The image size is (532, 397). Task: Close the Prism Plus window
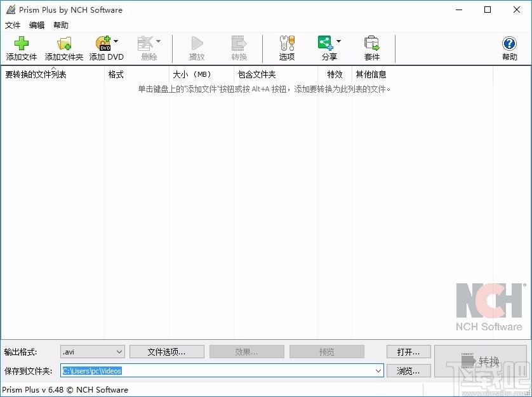pos(516,10)
